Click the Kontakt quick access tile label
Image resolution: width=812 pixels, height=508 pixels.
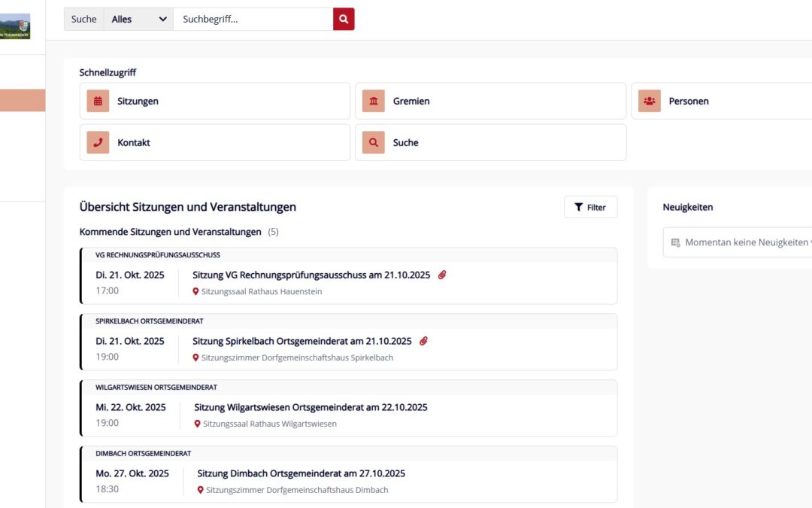click(x=134, y=142)
